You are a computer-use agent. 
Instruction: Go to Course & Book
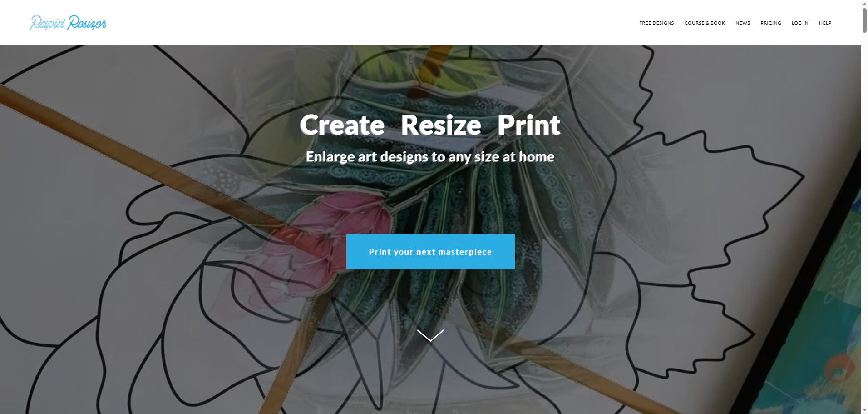click(x=705, y=23)
